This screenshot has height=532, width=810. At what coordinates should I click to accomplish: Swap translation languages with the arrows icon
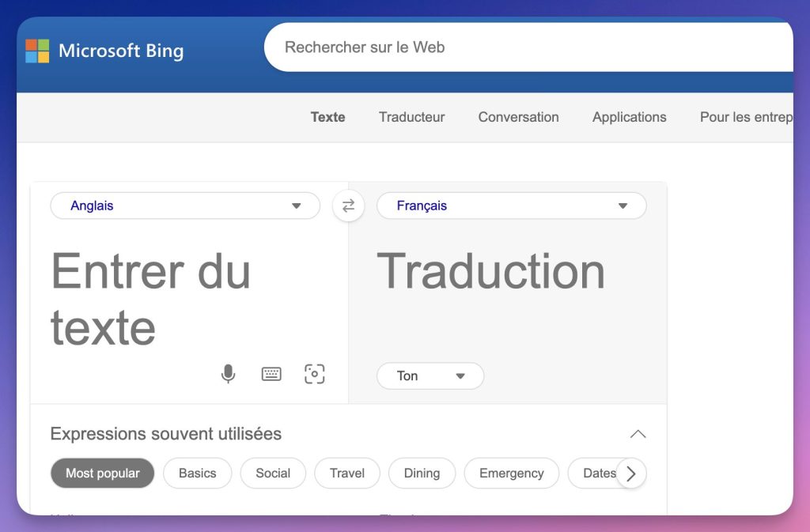(348, 206)
